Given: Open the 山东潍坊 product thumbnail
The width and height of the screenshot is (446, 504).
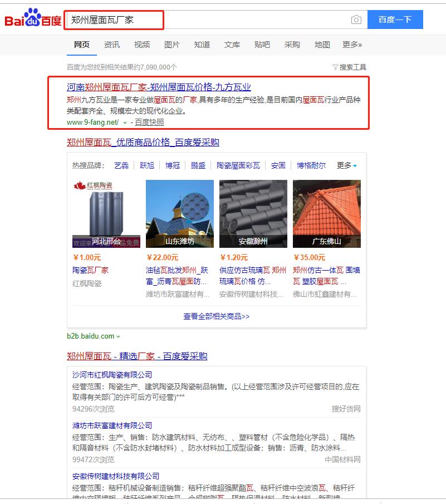Looking at the screenshot, I should coord(180,214).
